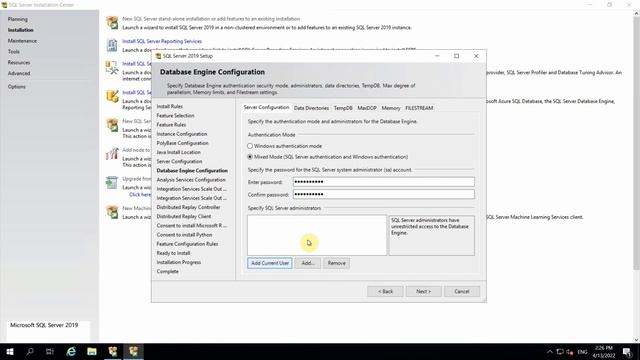This screenshot has width=640, height=360.
Task: Click Instance Configuration step in setup
Action: coord(182,134)
